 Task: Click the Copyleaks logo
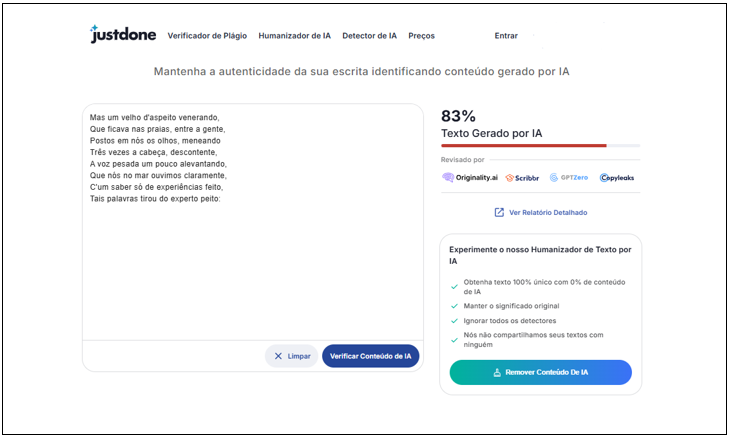617,178
